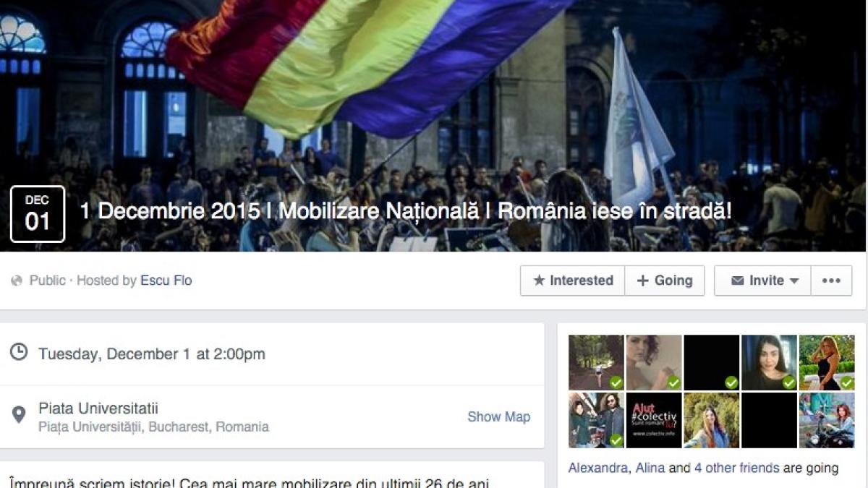Open the #colectiv attendee thumbnail
The width and height of the screenshot is (868, 488).
click(x=654, y=420)
